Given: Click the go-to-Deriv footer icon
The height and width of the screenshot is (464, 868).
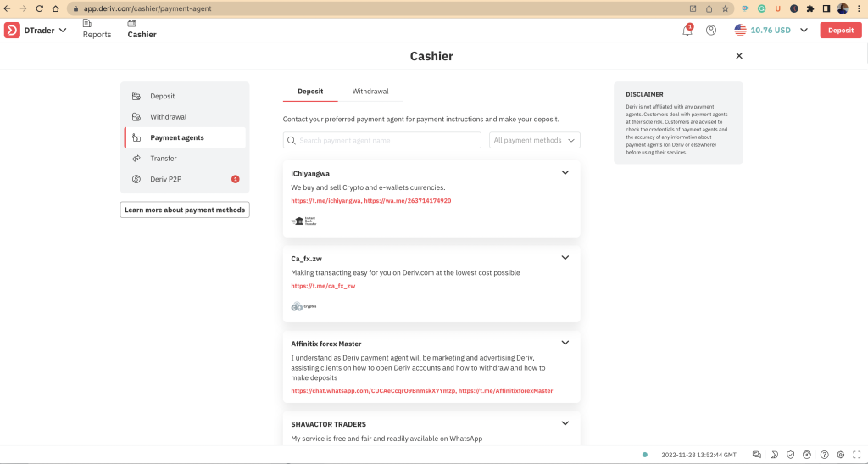Looking at the screenshot, I should pos(774,455).
